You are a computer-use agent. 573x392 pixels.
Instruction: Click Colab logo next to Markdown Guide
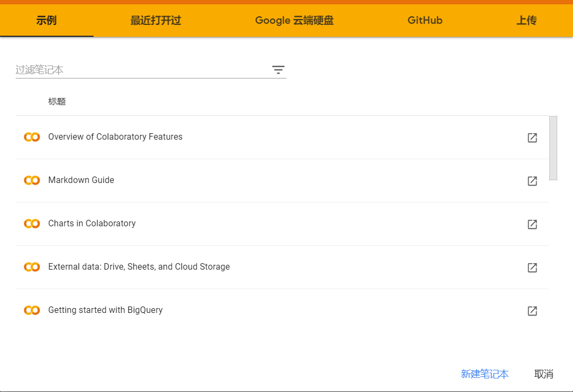tap(32, 180)
